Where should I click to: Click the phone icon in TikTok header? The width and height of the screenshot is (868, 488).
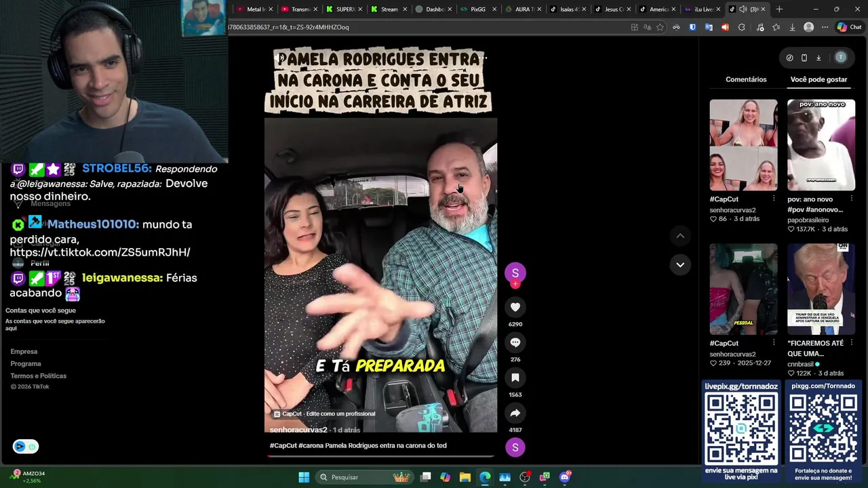[x=804, y=58]
